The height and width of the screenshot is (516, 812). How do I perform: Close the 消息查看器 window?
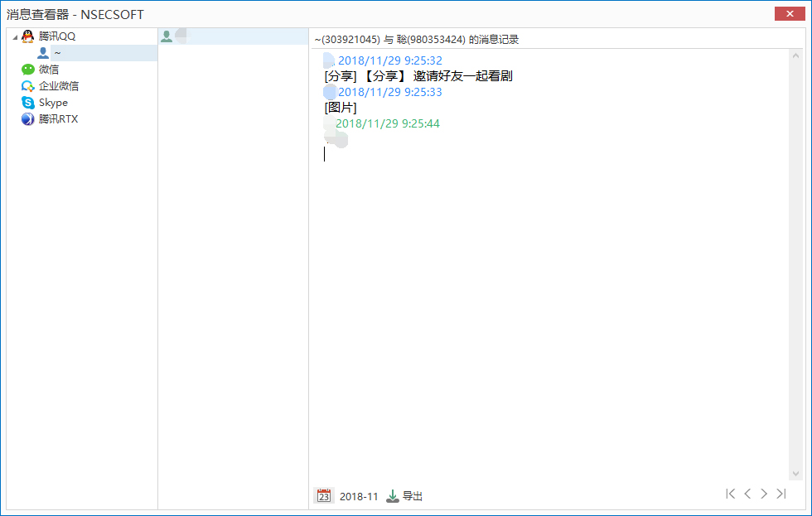(790, 13)
